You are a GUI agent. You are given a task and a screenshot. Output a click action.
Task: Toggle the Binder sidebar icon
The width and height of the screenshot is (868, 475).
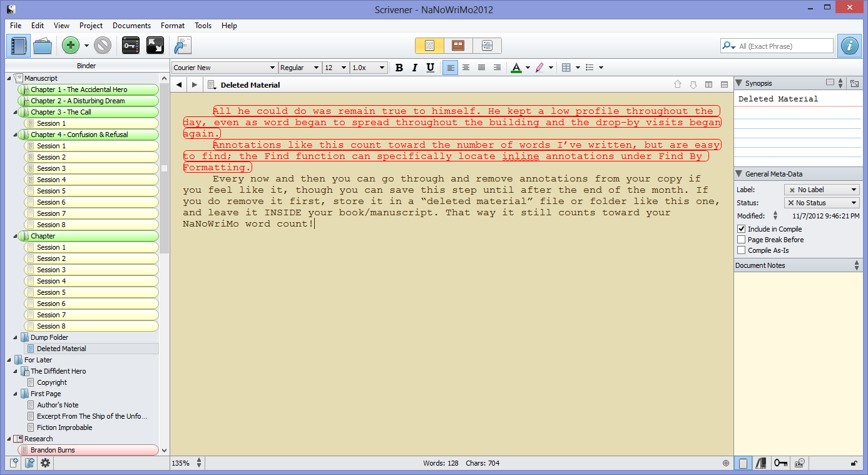click(18, 46)
